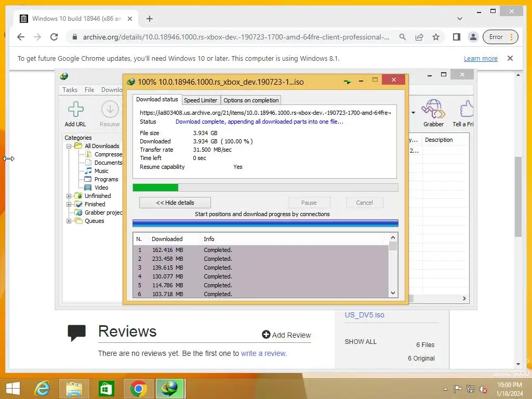
Task: Click the Hide details button
Action: (x=175, y=203)
